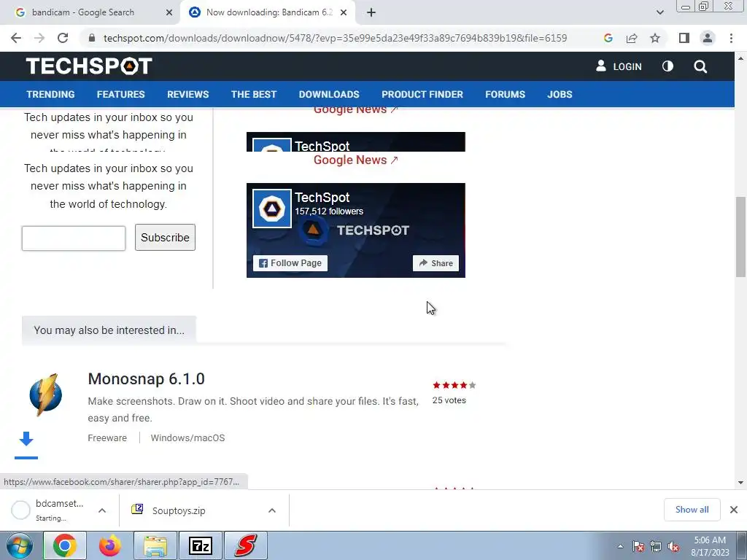Click the 25 votes text

[449, 400]
